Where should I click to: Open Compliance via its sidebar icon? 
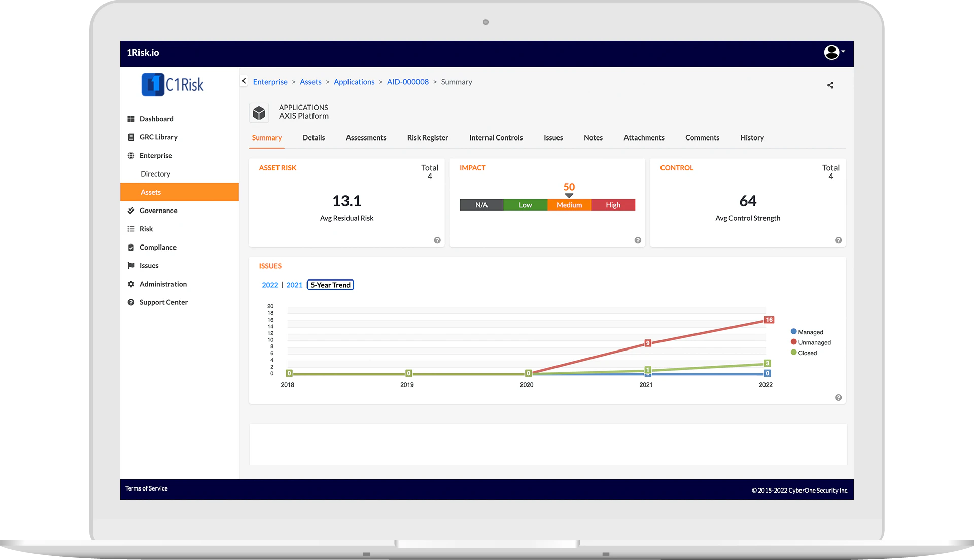tap(131, 247)
